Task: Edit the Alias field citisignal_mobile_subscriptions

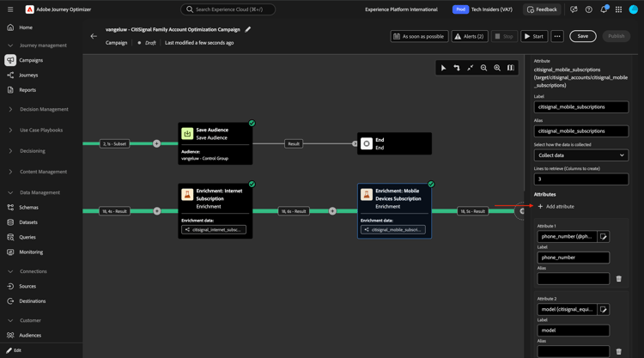Action: point(580,131)
